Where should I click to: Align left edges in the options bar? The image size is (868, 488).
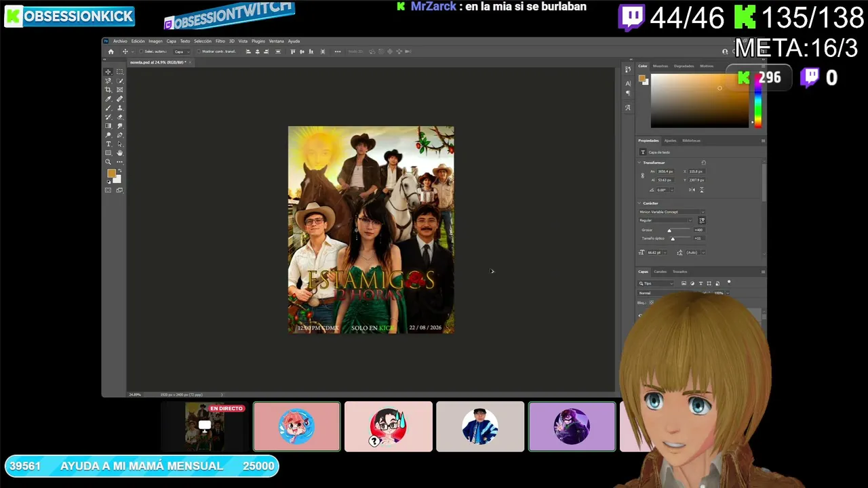249,52
